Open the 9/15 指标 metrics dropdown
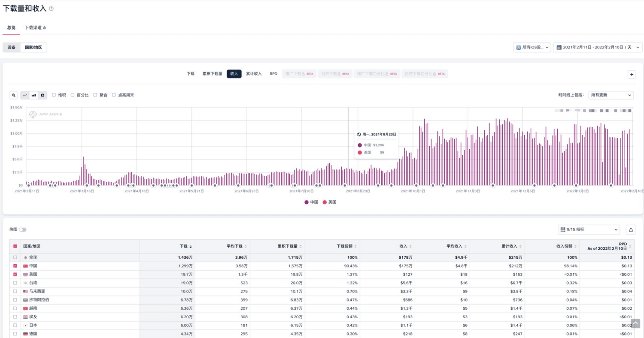Viewport: 644px width, 338px height. 589,229
